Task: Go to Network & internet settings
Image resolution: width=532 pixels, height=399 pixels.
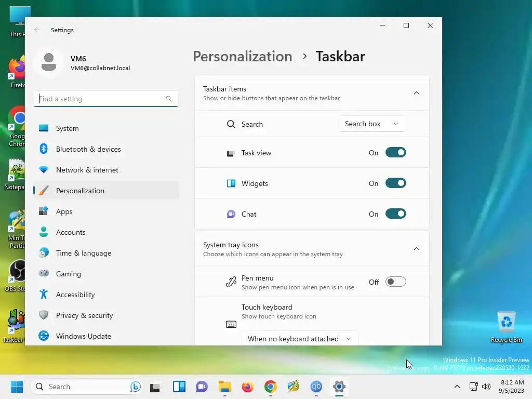Action: tap(106, 170)
